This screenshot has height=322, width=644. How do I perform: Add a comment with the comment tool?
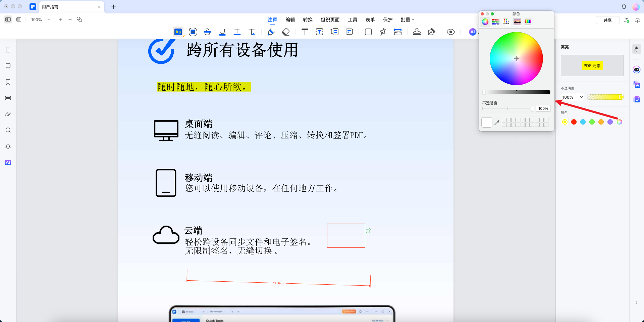click(x=349, y=32)
